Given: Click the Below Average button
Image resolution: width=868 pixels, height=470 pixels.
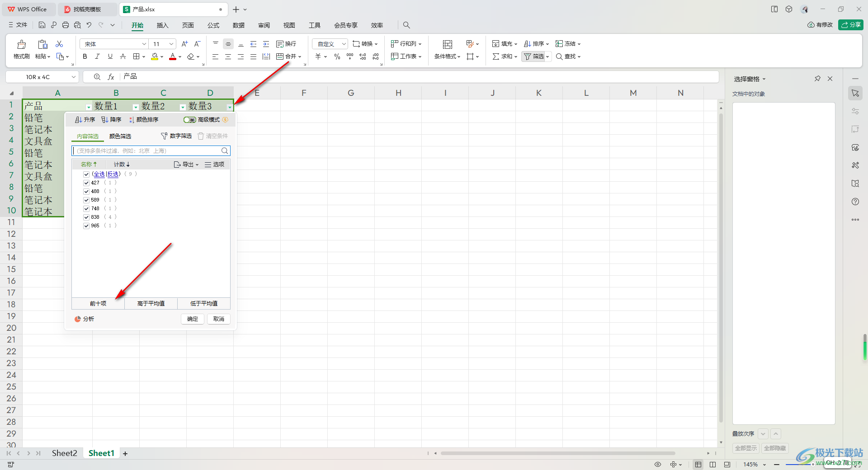Looking at the screenshot, I should (x=204, y=304).
